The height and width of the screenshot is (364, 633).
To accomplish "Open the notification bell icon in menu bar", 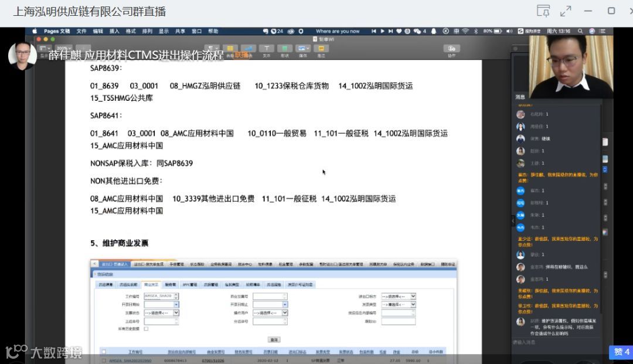I will 434,31.
